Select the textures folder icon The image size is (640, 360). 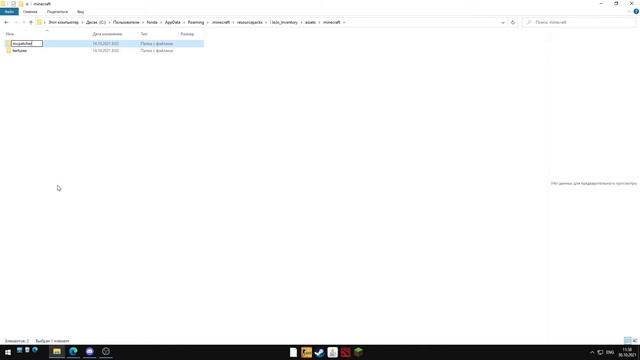pyautogui.click(x=9, y=51)
